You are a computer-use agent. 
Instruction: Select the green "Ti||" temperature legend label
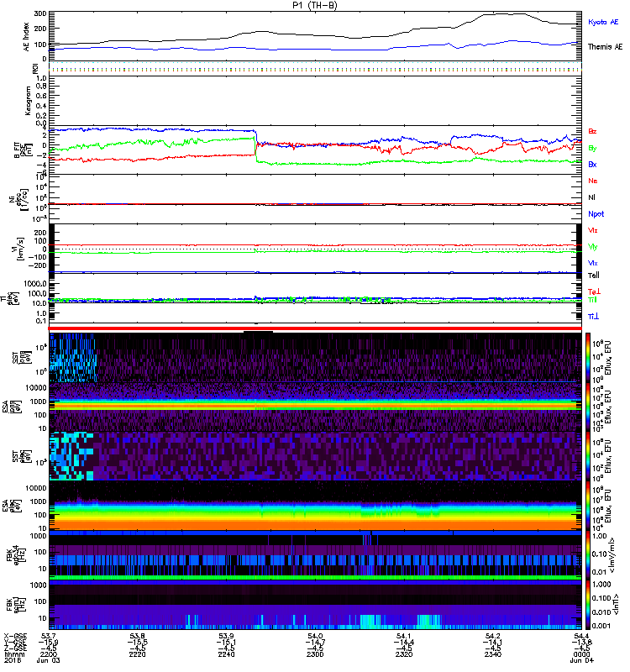click(x=592, y=300)
